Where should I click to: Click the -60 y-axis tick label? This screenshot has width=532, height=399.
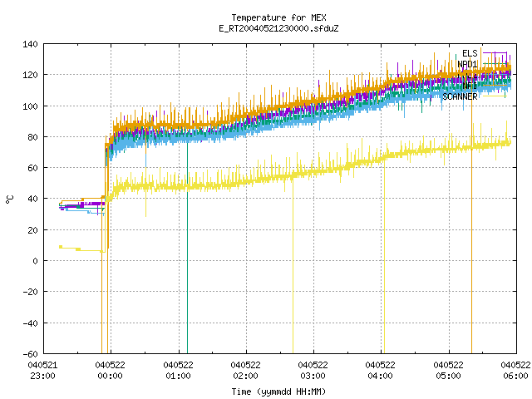coord(30,354)
